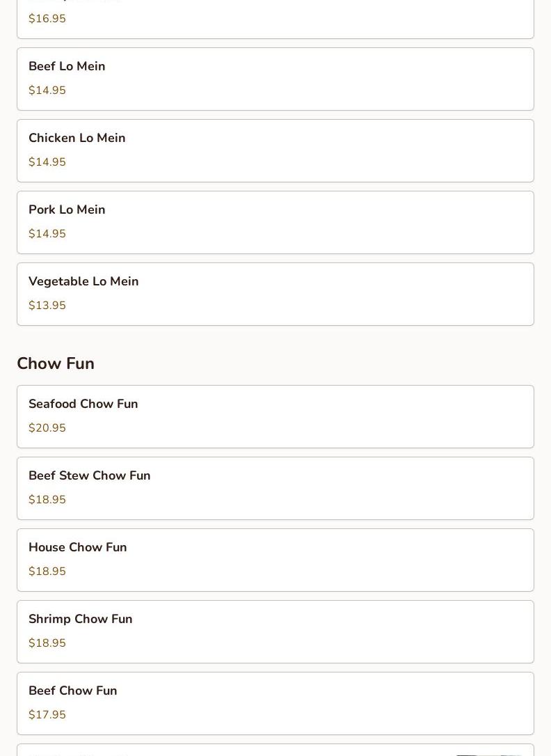Image resolution: width=551 pixels, height=756 pixels.
Task: Open the House Chow Fun item
Action: pos(275,560)
